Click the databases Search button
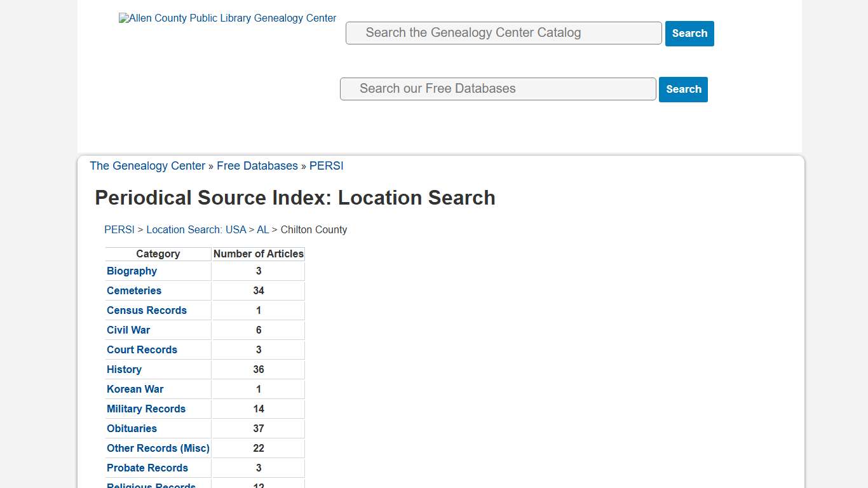 pos(683,89)
